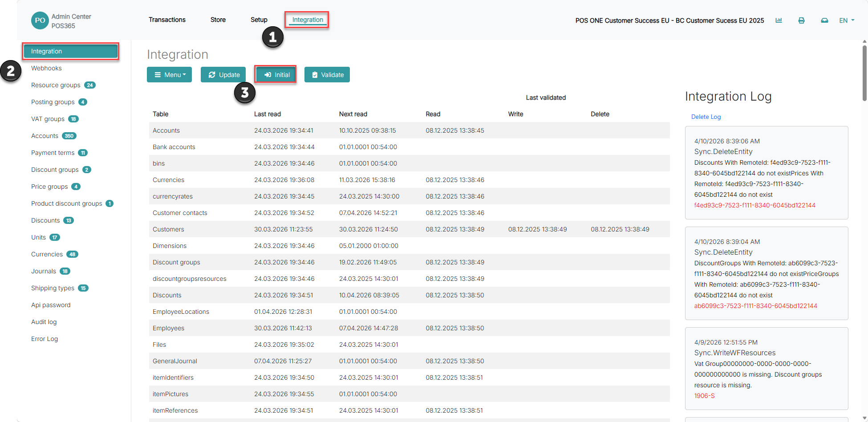Open Product discount groups in sidebar
This screenshot has height=422, width=868.
click(x=66, y=203)
